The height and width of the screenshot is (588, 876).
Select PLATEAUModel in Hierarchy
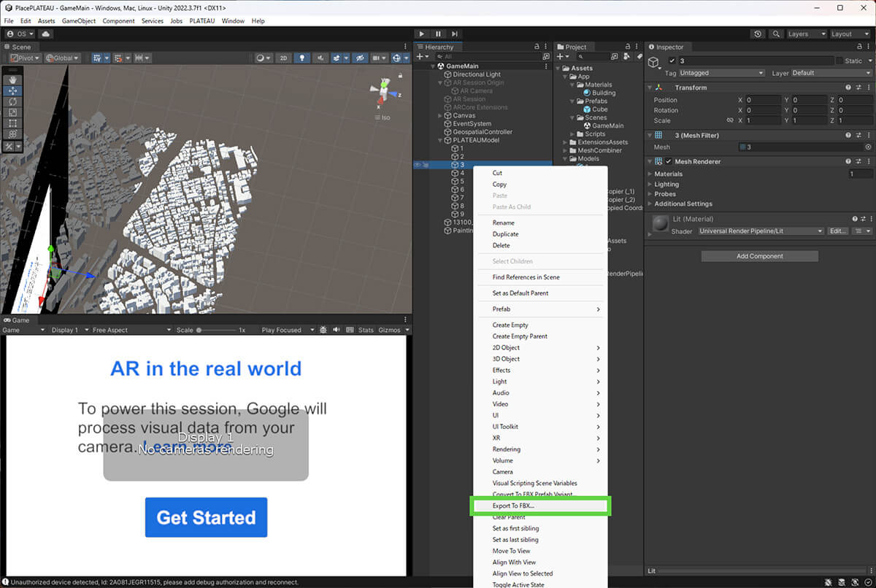476,140
